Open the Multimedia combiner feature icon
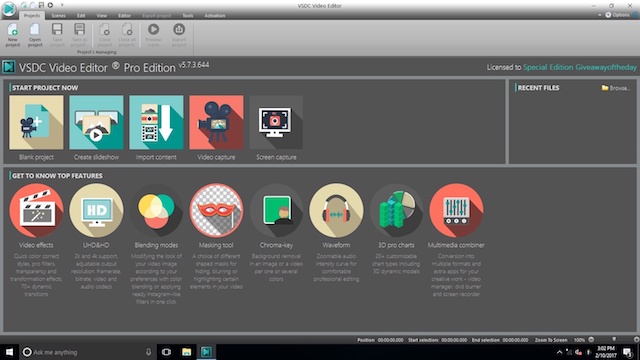This screenshot has height=360, width=640. [x=456, y=210]
